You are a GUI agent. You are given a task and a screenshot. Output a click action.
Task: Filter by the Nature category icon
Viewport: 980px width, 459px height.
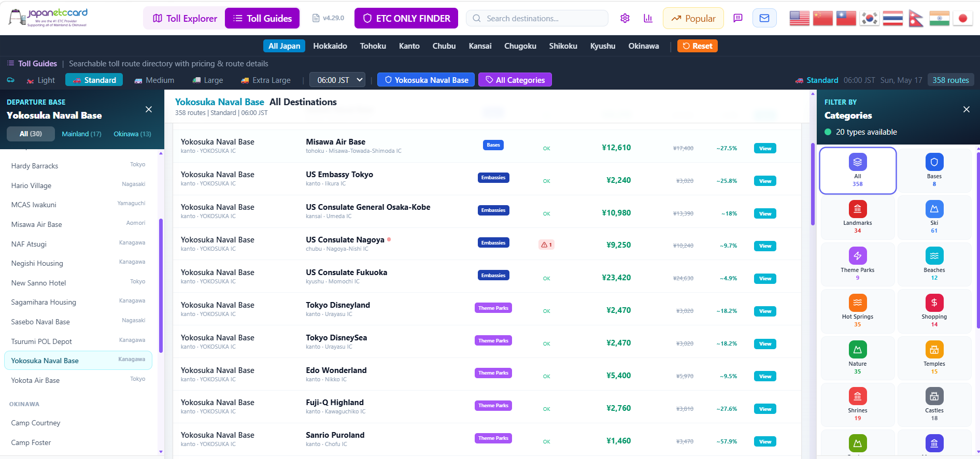[x=858, y=350]
